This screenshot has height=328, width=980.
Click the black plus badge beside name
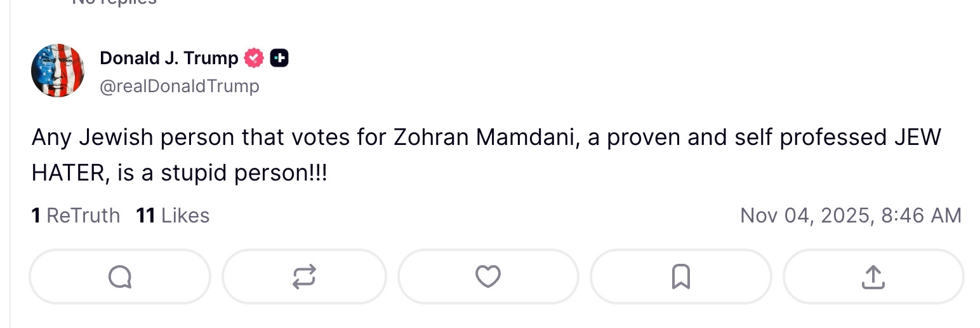pyautogui.click(x=279, y=58)
